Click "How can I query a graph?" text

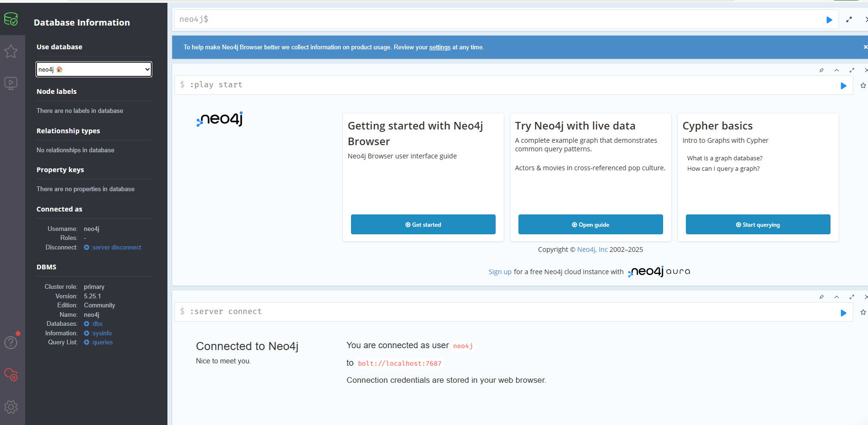723,169
